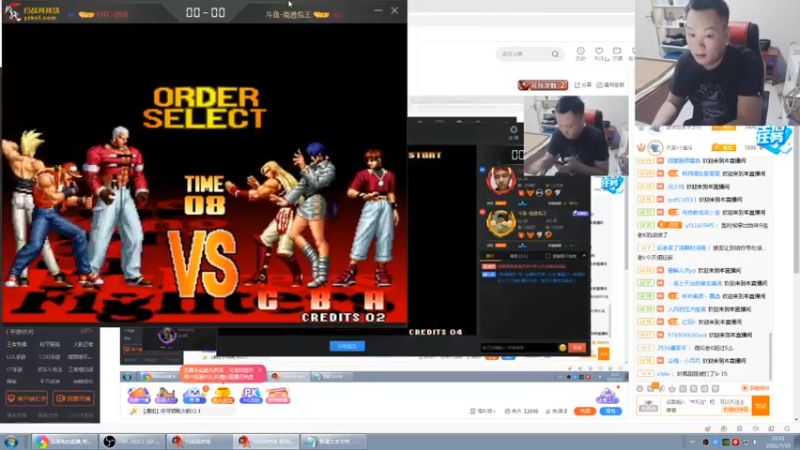Screen dimensions: 800x450
Task: Tick the checkbox in the lobby chat header
Action: (x=548, y=256)
